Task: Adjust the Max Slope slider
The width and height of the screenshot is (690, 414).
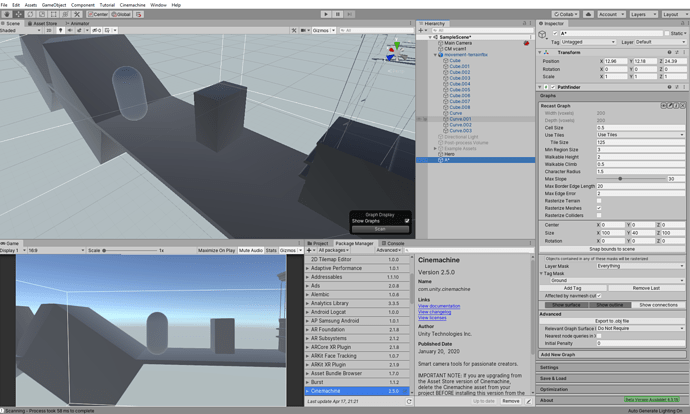Action: [631, 179]
